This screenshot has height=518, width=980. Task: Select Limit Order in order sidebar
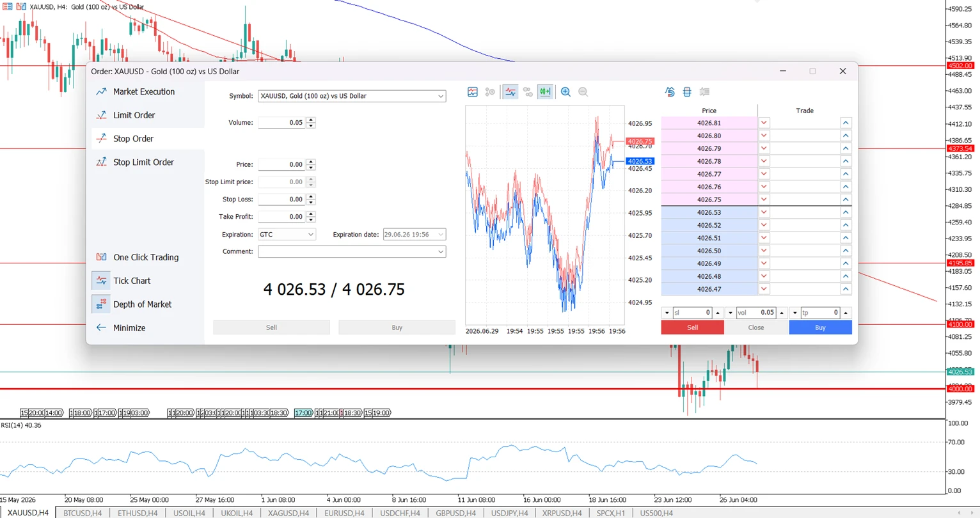tap(134, 115)
